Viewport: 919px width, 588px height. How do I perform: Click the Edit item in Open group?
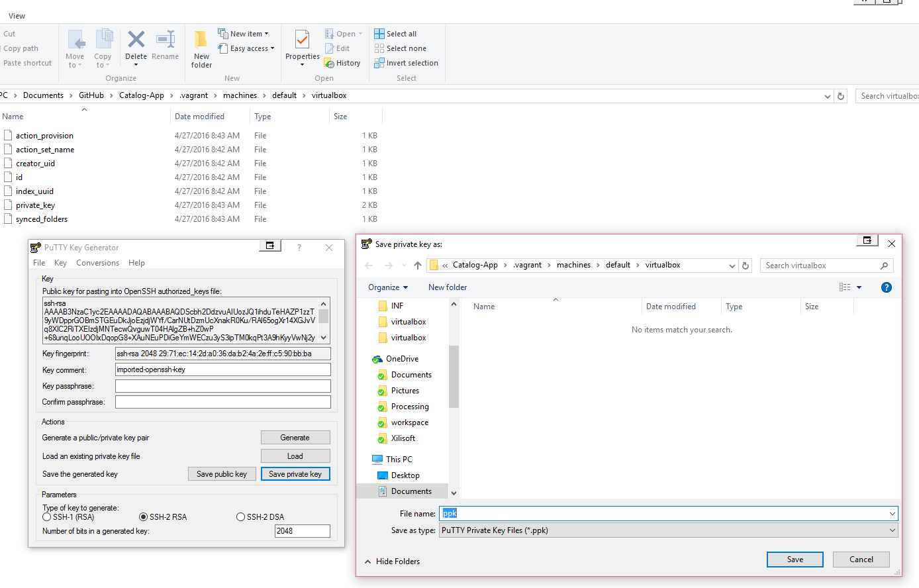(x=337, y=48)
